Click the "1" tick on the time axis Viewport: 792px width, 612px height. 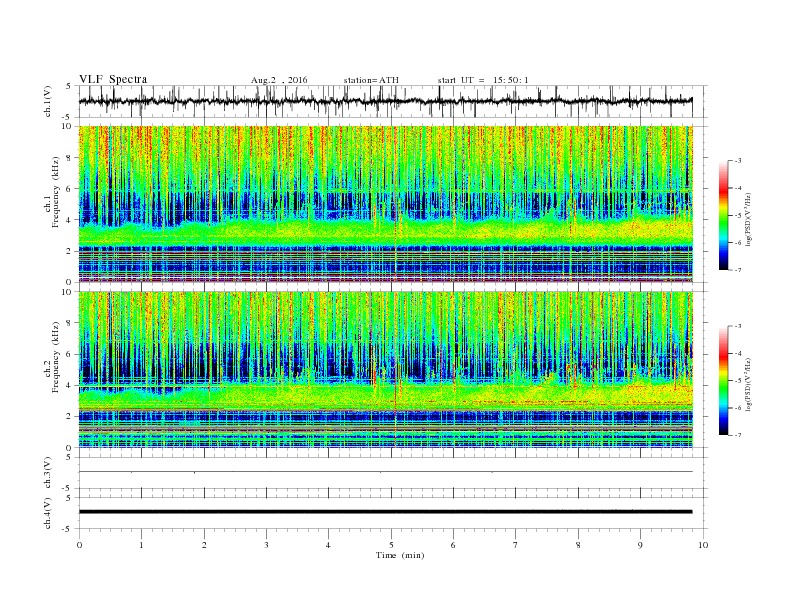(141, 545)
